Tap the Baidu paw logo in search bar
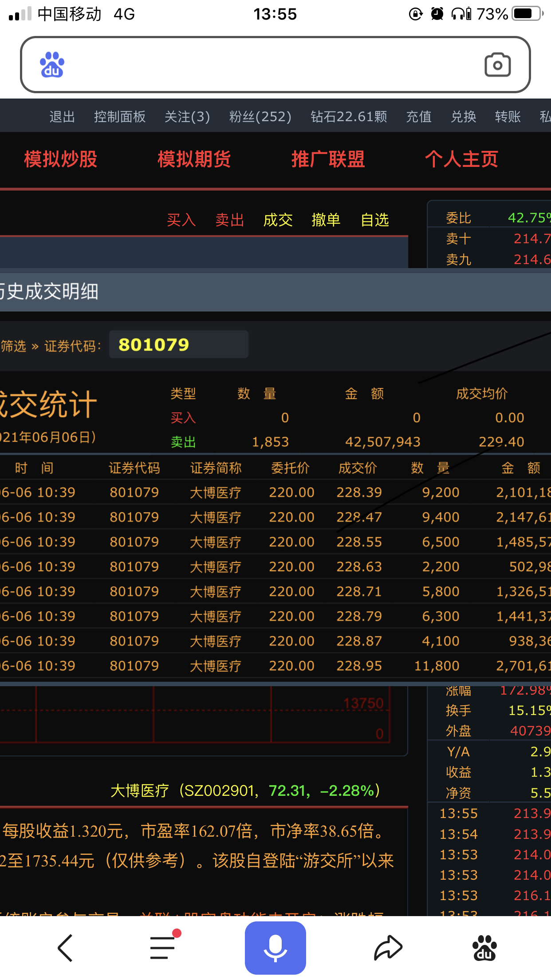The image size is (551, 980). [x=52, y=65]
